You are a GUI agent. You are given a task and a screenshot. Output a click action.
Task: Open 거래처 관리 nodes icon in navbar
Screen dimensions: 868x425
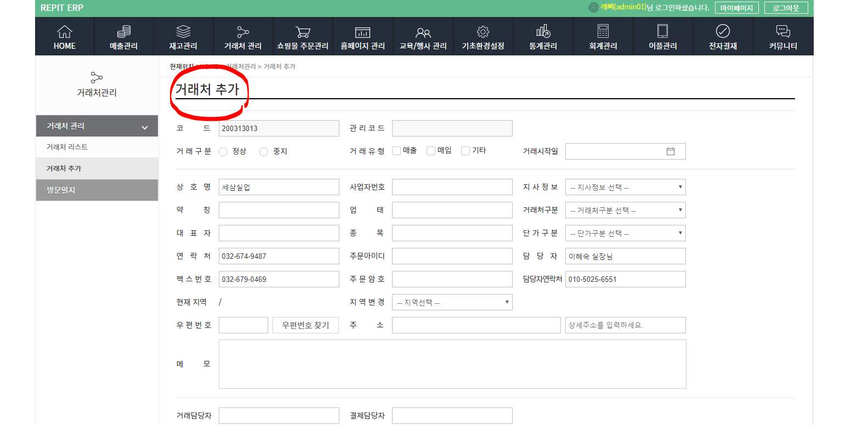point(243,32)
